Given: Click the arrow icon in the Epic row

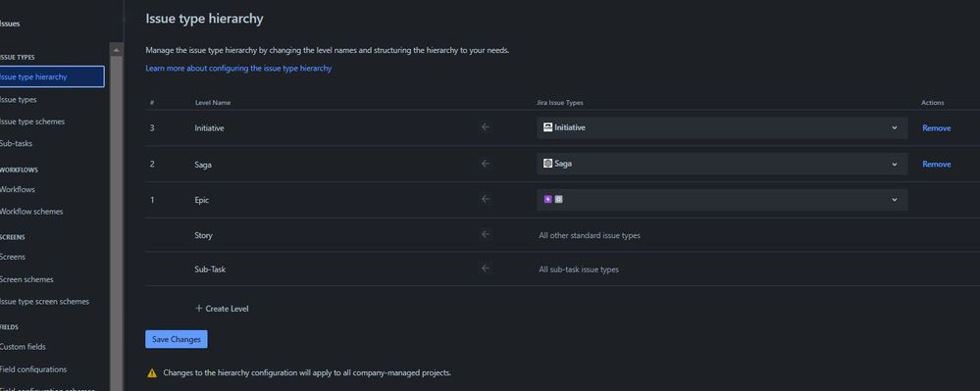Looking at the screenshot, I should [x=486, y=199].
